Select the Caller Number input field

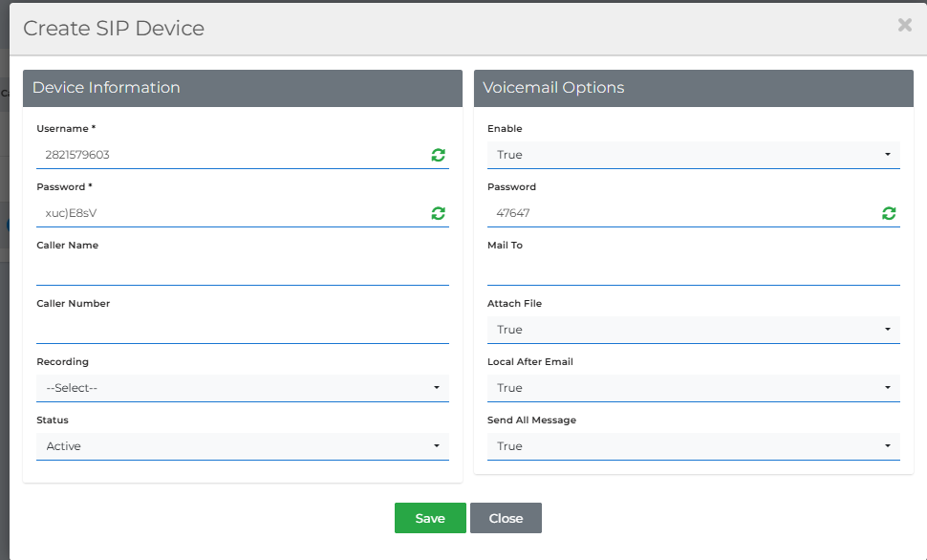[x=242, y=330]
